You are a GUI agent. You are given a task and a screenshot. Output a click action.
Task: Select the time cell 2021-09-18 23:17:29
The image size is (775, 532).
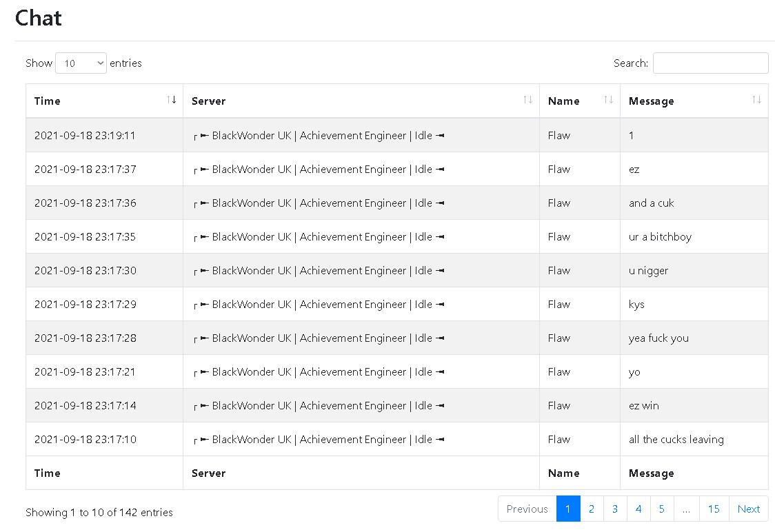pyautogui.click(x=104, y=305)
